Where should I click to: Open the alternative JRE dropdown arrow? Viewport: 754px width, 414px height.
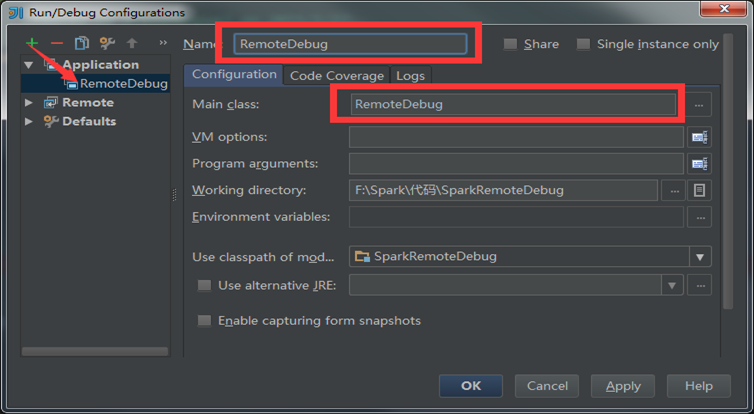(672, 286)
